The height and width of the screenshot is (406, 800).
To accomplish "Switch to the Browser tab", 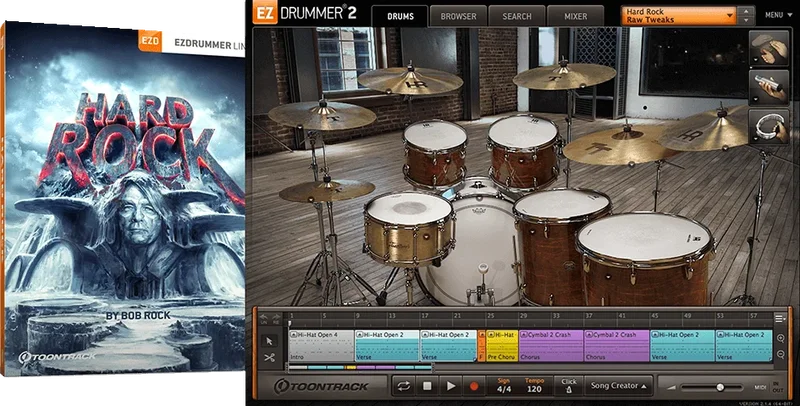I will [458, 16].
